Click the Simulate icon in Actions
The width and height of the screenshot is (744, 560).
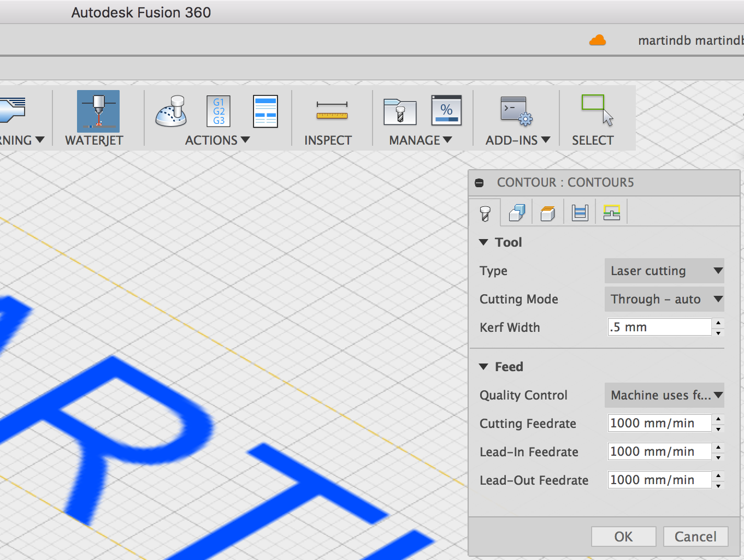pyautogui.click(x=171, y=111)
